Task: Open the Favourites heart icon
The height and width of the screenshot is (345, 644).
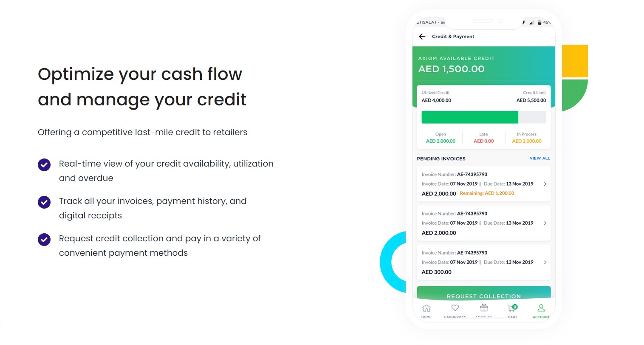Action: [x=455, y=308]
